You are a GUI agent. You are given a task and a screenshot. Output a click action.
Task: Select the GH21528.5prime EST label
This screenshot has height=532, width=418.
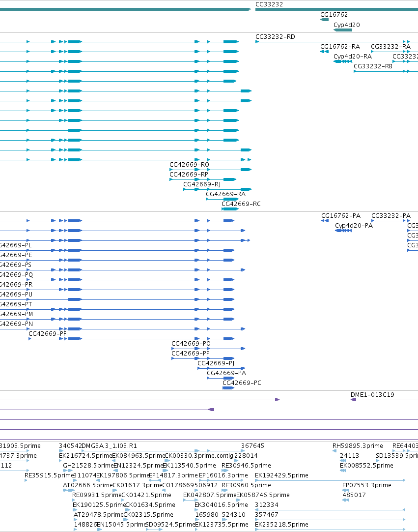88,466
